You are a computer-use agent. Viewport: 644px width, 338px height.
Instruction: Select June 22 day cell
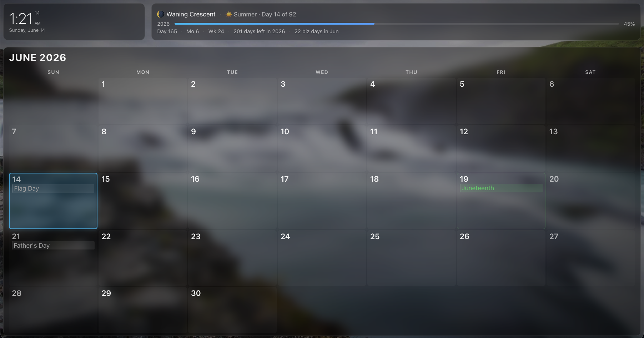click(143, 258)
